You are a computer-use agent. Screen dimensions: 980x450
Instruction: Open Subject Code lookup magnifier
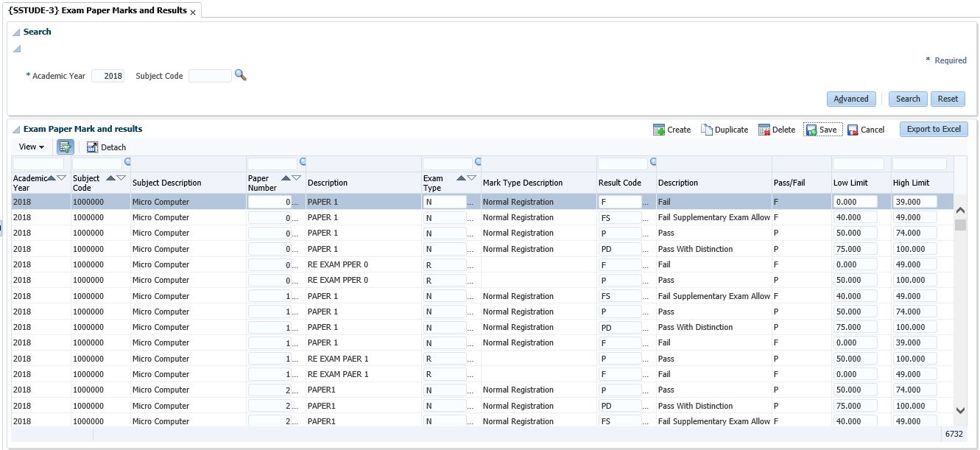pyautogui.click(x=240, y=75)
